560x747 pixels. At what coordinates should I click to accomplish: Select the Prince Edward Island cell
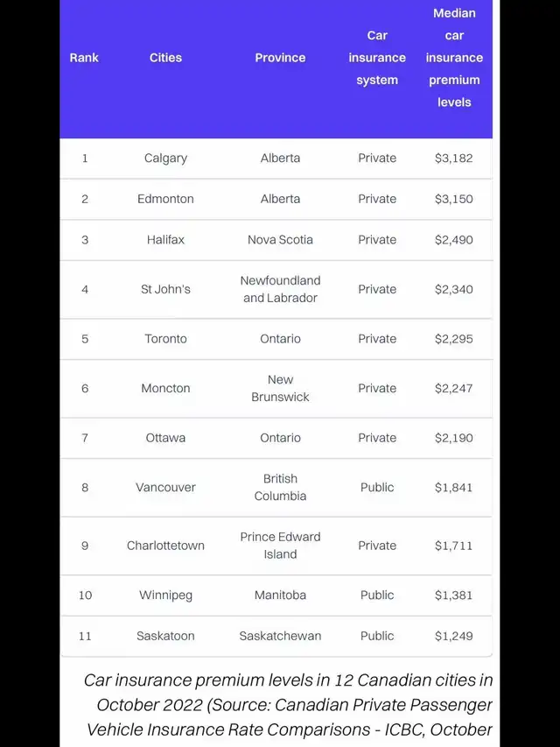pyautogui.click(x=280, y=546)
